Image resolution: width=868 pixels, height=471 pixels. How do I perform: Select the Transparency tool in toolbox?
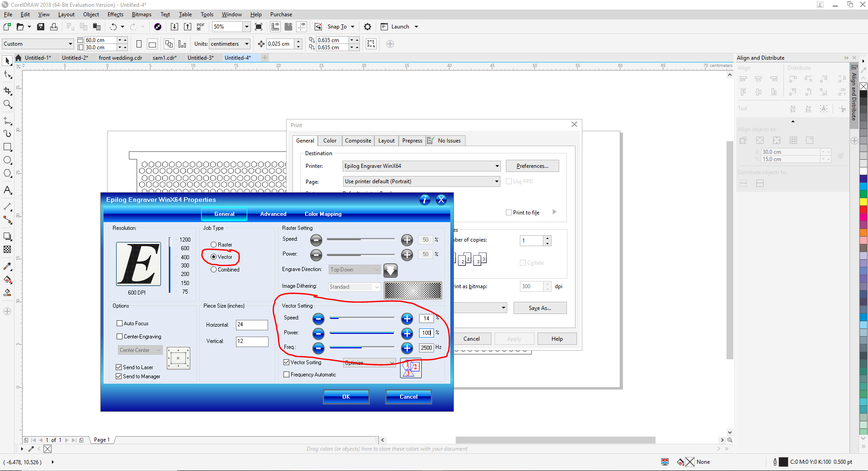(x=7, y=249)
